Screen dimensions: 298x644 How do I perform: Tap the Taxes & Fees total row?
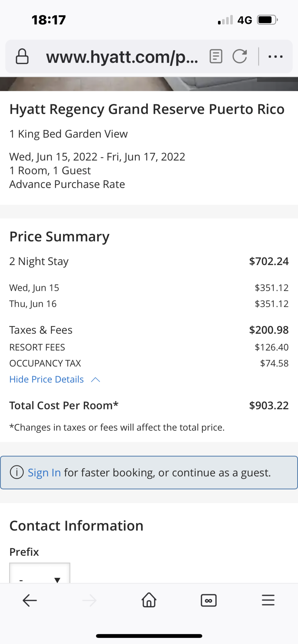click(x=149, y=330)
